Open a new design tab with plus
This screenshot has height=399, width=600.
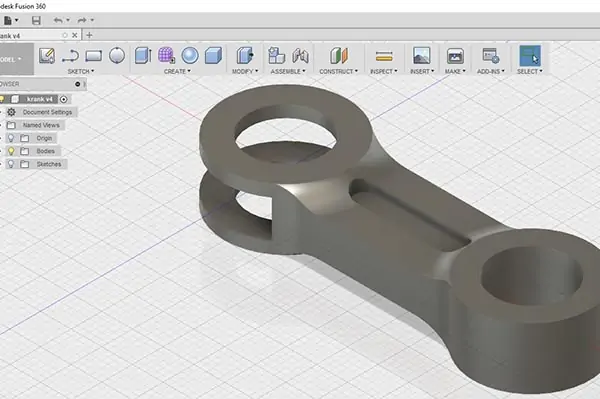click(89, 35)
